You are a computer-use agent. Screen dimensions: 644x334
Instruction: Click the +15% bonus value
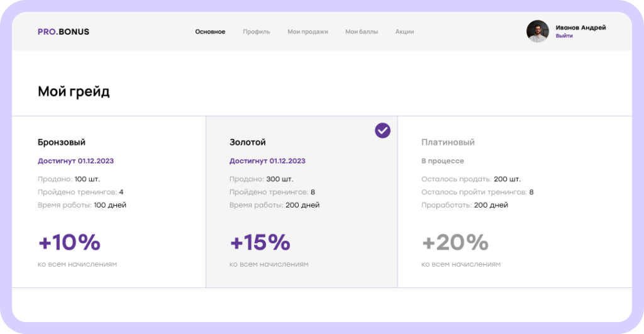tap(260, 242)
